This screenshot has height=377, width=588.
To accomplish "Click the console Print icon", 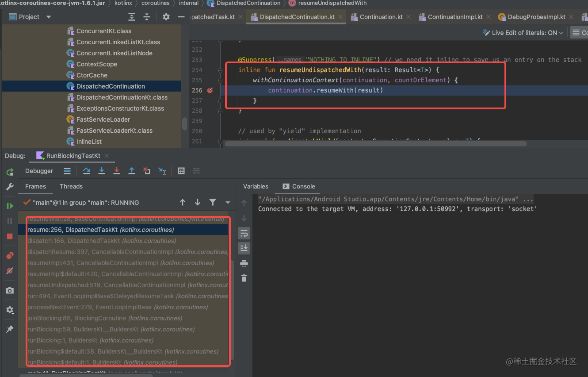I will 244,263.
